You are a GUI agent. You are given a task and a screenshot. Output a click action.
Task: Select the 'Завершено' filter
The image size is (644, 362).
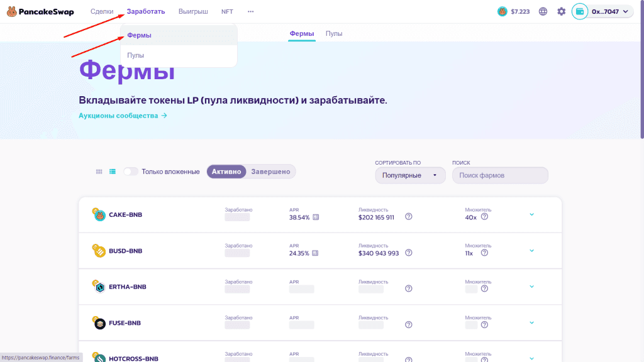(270, 172)
